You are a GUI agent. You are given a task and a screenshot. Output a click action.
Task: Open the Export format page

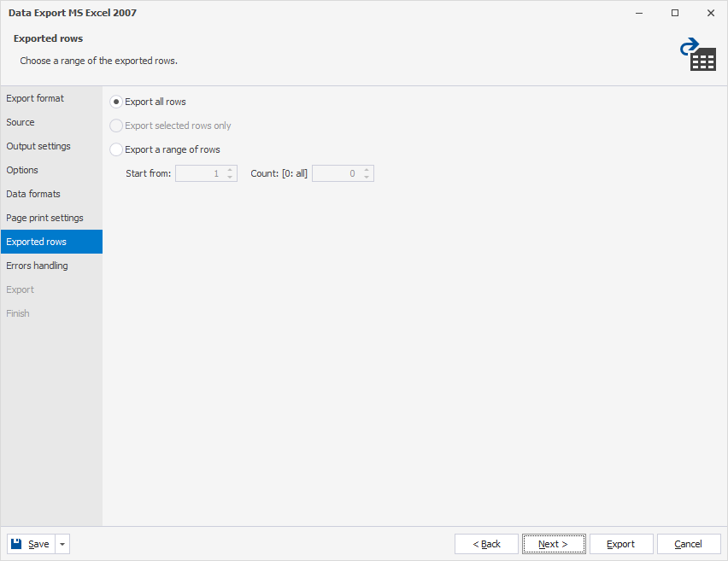click(x=51, y=98)
